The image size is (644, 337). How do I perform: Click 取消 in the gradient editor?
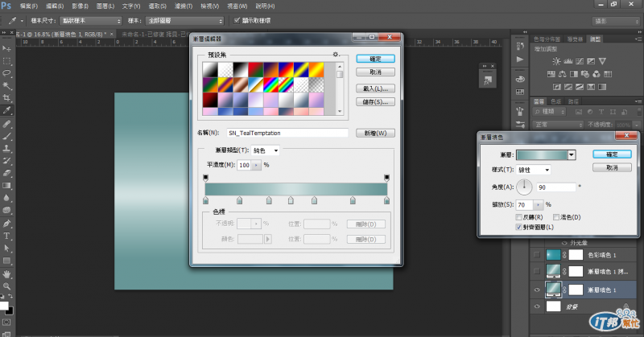(x=375, y=72)
